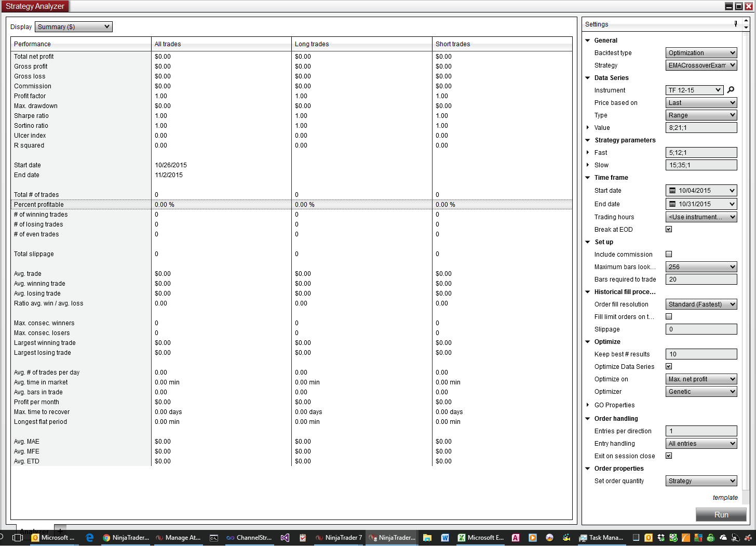Viewport: 756px width, 546px height.
Task: Select the Percent profitable row label
Action: click(x=39, y=205)
